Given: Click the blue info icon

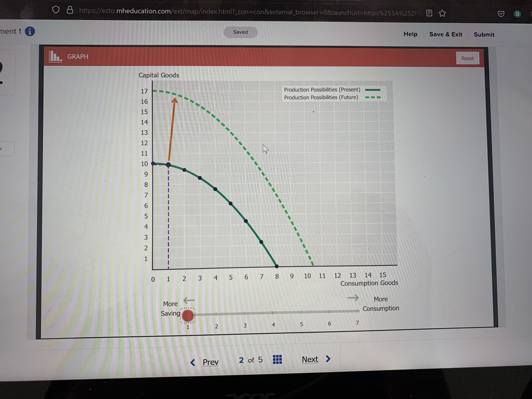Looking at the screenshot, I should click(x=30, y=32).
